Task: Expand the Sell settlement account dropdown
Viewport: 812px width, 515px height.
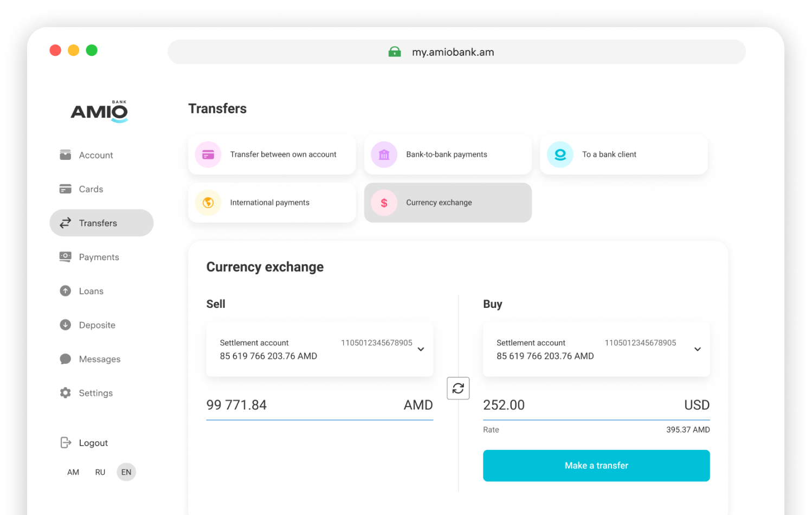Action: pyautogui.click(x=421, y=350)
